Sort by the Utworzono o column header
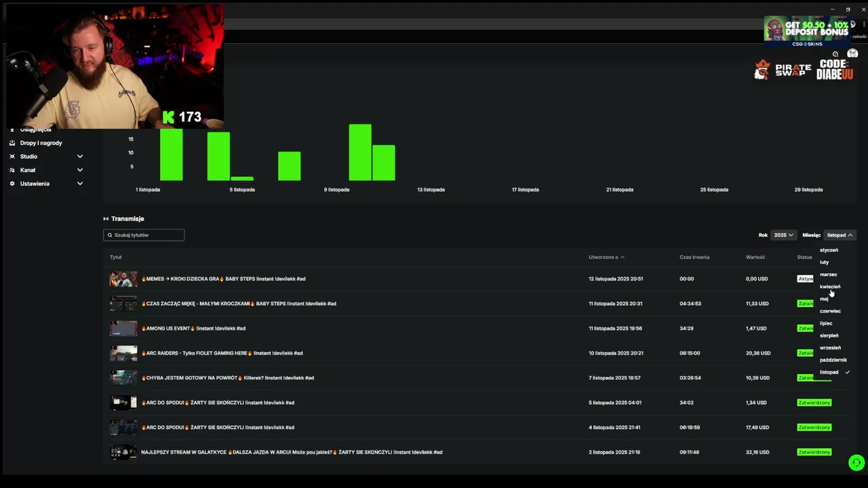 [606, 258]
